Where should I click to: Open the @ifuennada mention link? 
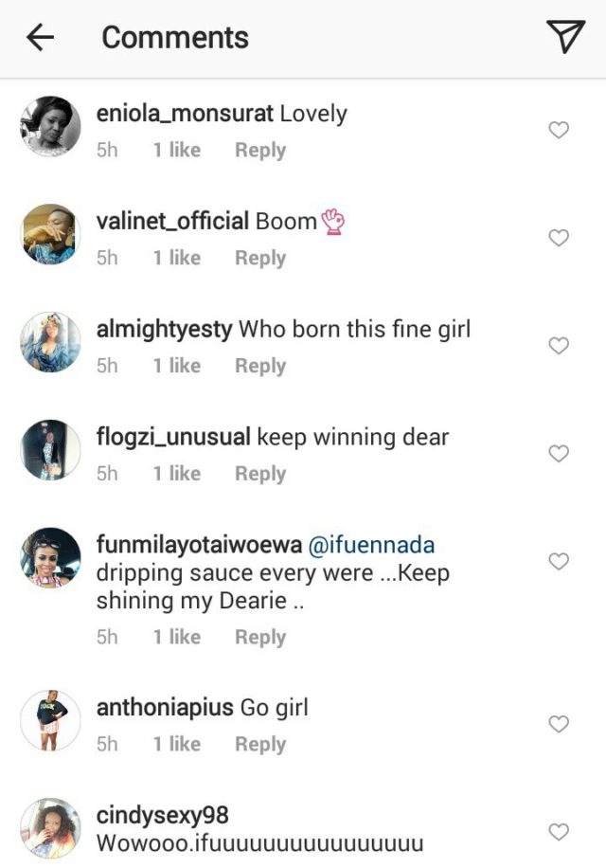click(x=371, y=546)
